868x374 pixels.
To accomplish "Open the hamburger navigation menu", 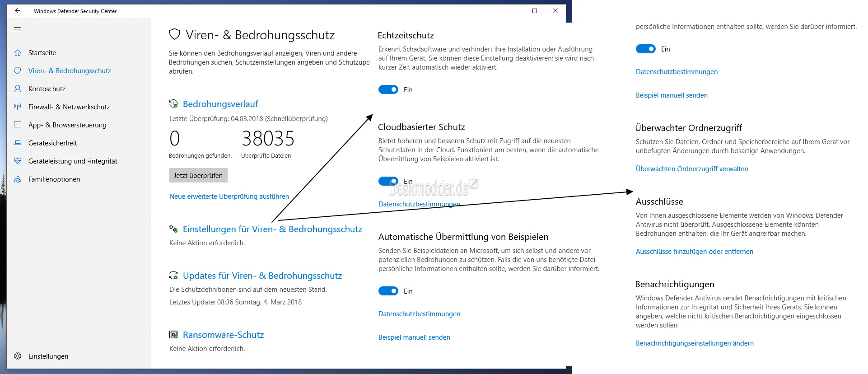I will click(18, 29).
